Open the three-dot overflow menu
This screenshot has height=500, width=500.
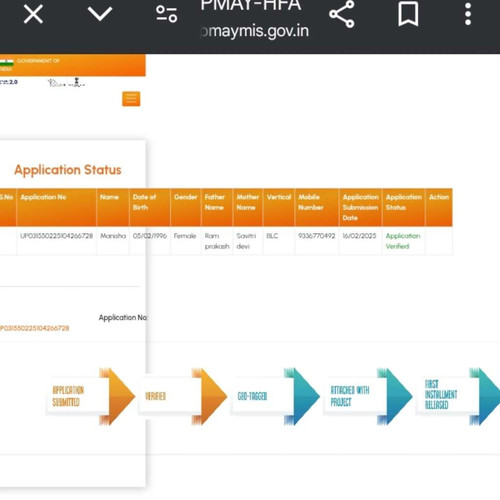(468, 14)
